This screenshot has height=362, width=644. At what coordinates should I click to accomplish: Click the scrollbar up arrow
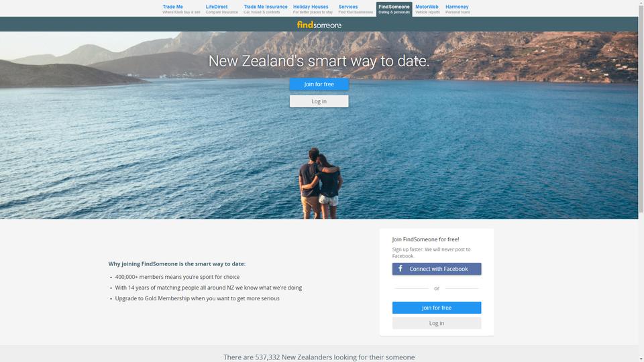(641, 2)
